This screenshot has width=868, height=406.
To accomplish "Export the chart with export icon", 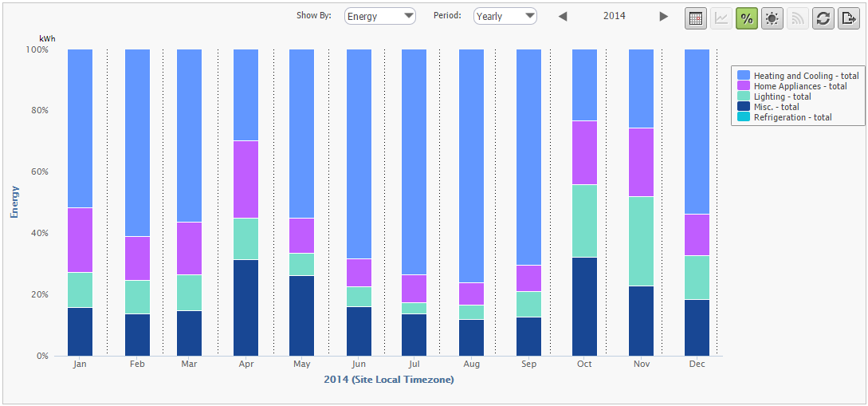I will pos(849,18).
